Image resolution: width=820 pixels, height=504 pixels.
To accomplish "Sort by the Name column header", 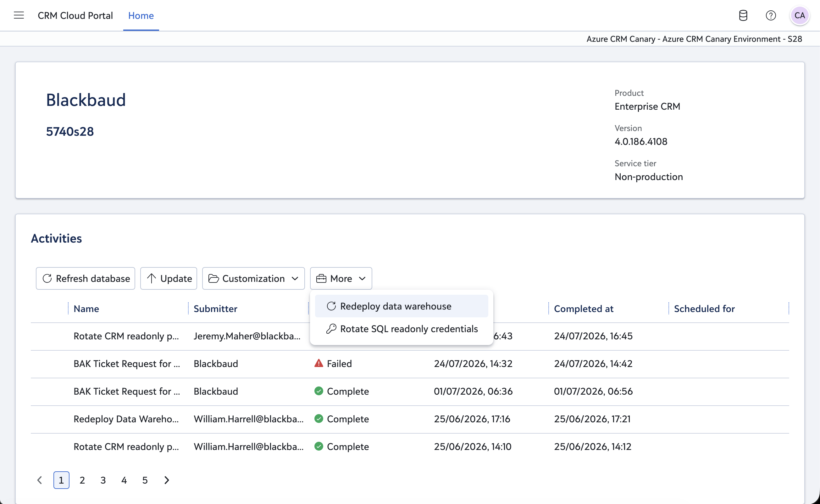I will (86, 309).
